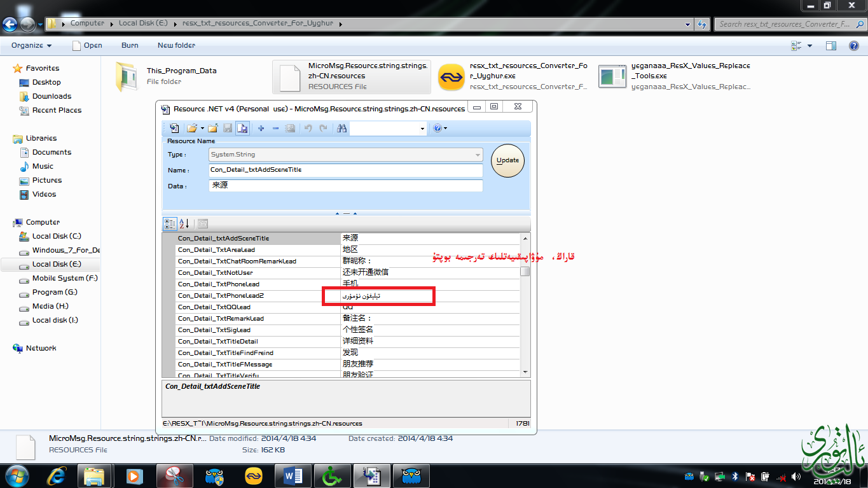Viewport: 868px width, 488px height.
Task: Click the Name field Con_Detail_txtAddSceneTitle
Action: point(345,171)
